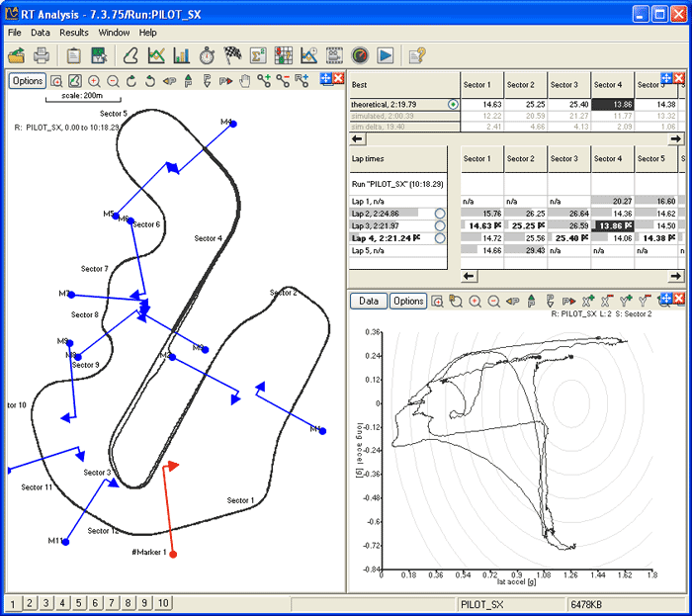Click the stopwatch icon in main toolbar

tap(208, 55)
